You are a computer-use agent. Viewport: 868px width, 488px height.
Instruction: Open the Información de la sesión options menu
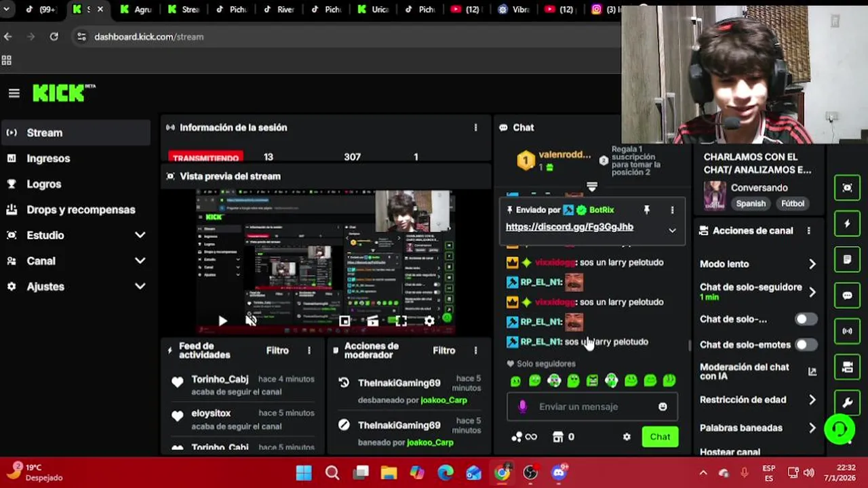(x=475, y=127)
